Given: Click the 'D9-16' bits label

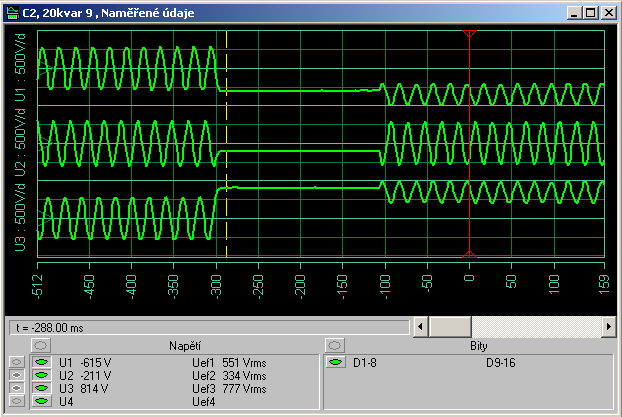Looking at the screenshot, I should coord(501,363).
